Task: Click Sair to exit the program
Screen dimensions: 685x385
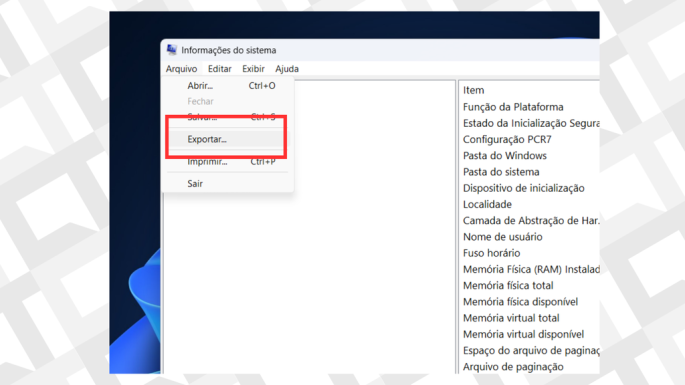Action: [228, 184]
